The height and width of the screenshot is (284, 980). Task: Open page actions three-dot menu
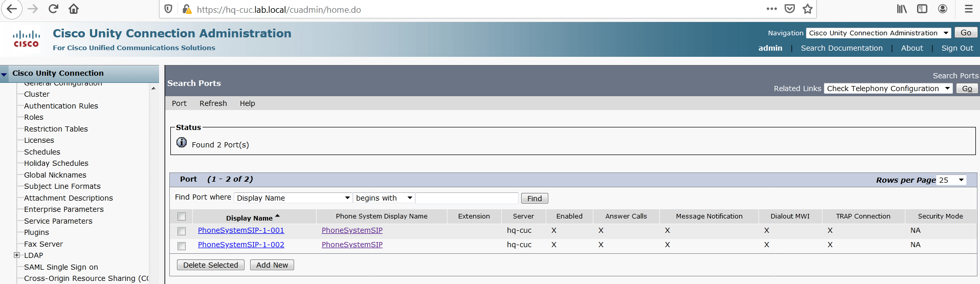tap(772, 9)
